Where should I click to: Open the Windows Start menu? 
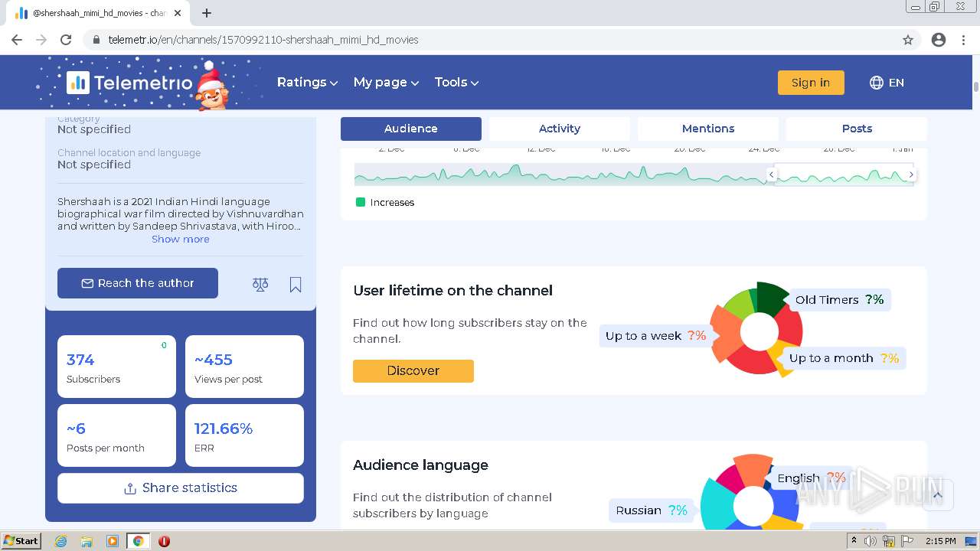[21, 541]
